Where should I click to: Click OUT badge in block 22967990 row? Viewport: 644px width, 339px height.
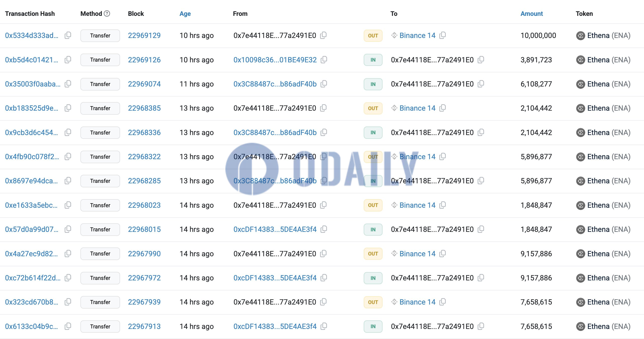(373, 254)
